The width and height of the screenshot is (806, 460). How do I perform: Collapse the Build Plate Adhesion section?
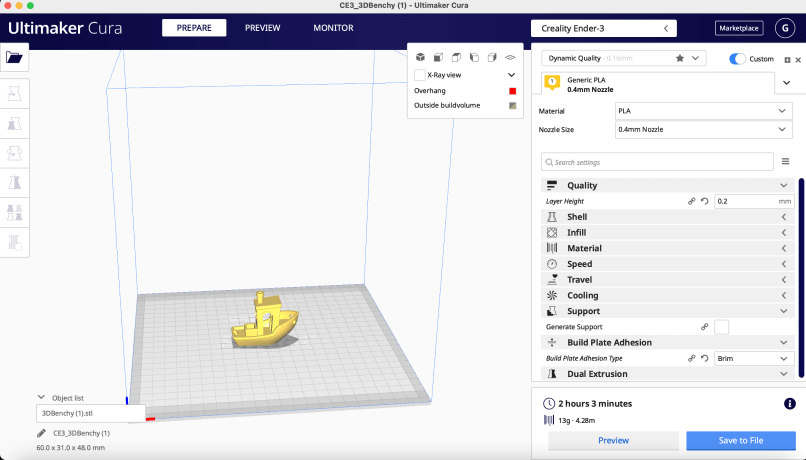[x=668, y=342]
